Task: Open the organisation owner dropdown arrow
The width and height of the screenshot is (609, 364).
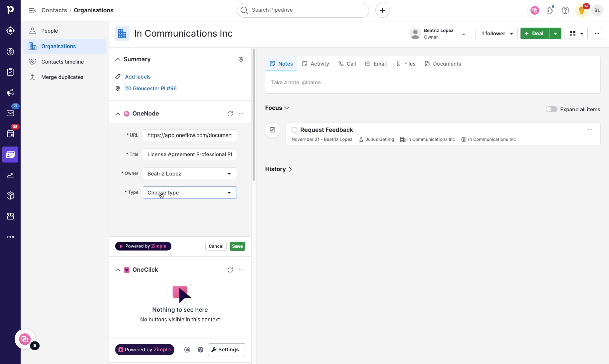Action: [463, 34]
